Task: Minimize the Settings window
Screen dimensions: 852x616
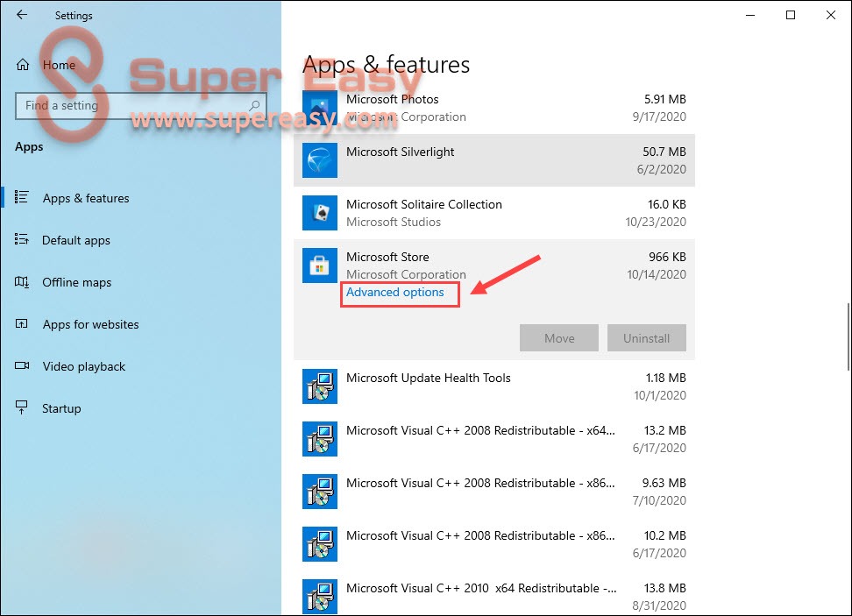Action: (x=750, y=15)
